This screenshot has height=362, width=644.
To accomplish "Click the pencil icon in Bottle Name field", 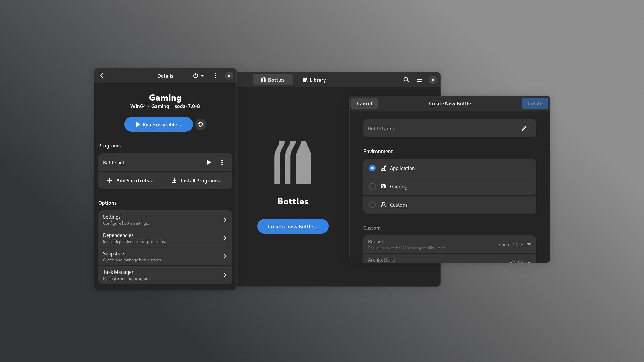I will click(524, 128).
